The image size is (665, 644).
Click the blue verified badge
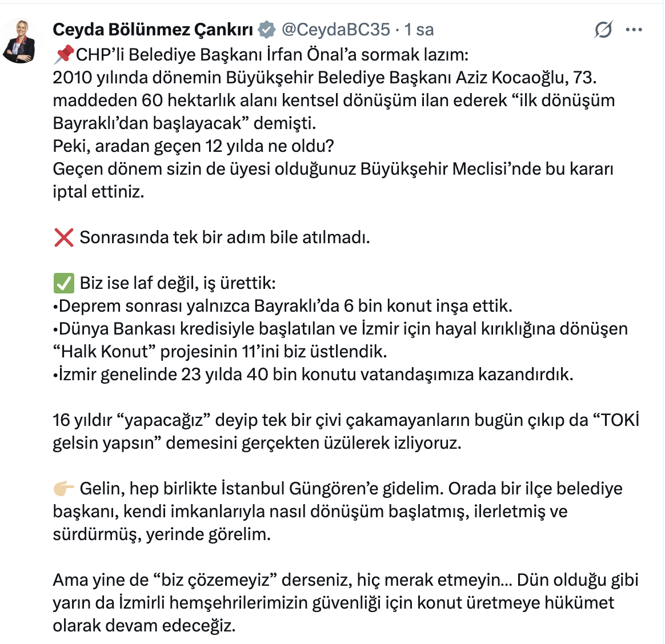[x=267, y=29]
